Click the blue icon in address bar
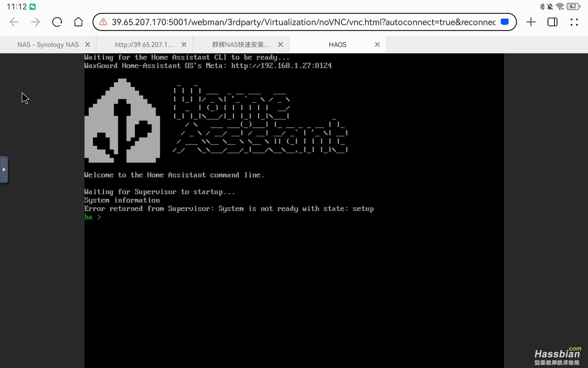This screenshot has width=588, height=368. 505,22
